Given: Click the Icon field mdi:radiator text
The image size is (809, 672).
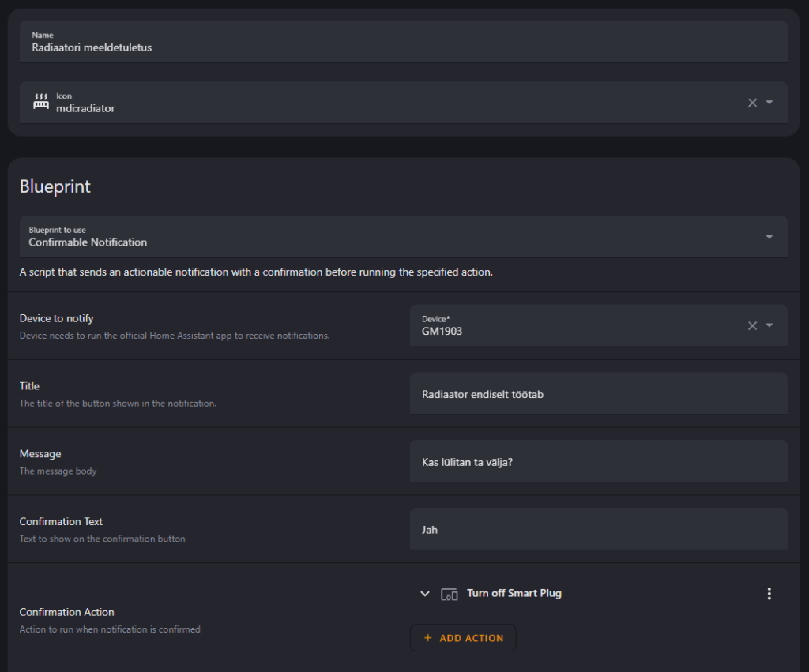Looking at the screenshot, I should click(x=85, y=108).
